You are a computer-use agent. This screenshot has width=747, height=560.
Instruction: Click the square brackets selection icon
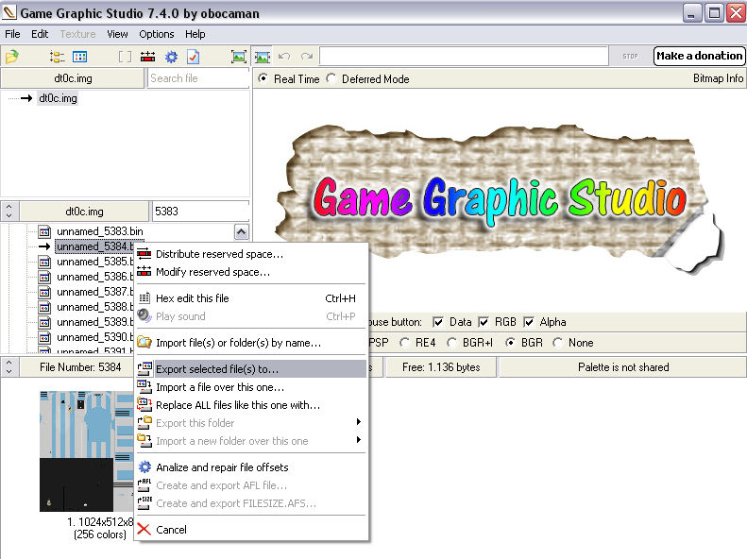(x=125, y=57)
